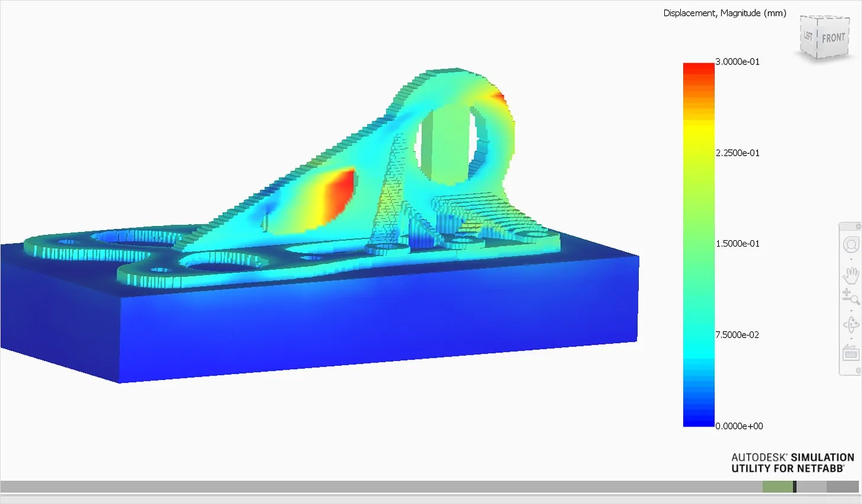Expand the Free Orbit flyout arrow
Viewport: 862px width, 504px height.
pyautogui.click(x=851, y=338)
